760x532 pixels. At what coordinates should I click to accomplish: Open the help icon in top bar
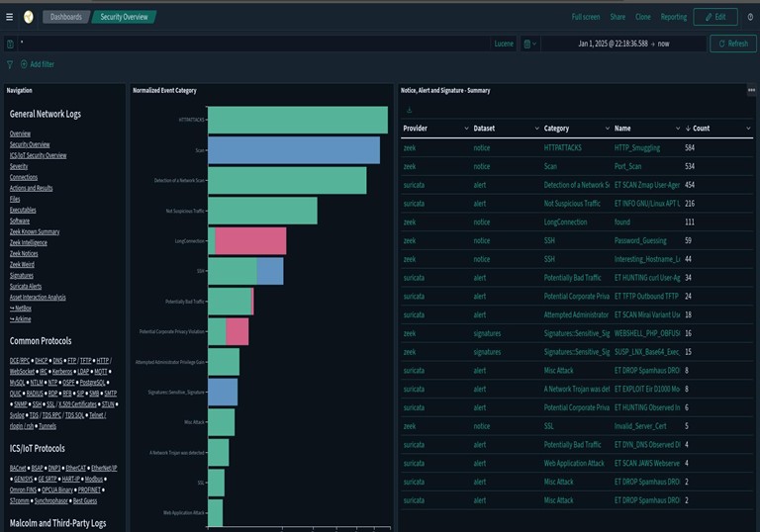(x=750, y=17)
